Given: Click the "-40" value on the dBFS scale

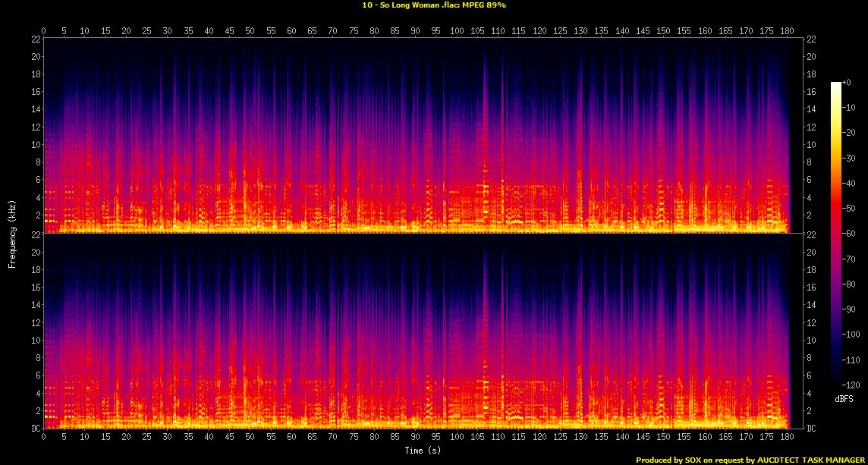Looking at the screenshot, I should [848, 184].
